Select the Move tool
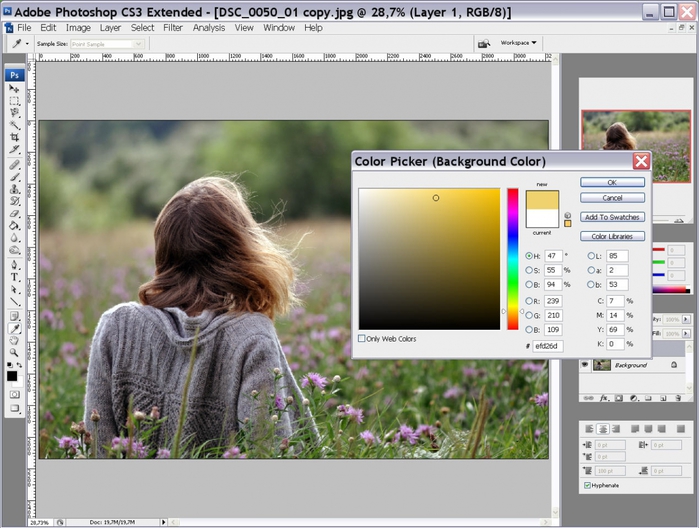This screenshot has height=528, width=699. point(15,89)
